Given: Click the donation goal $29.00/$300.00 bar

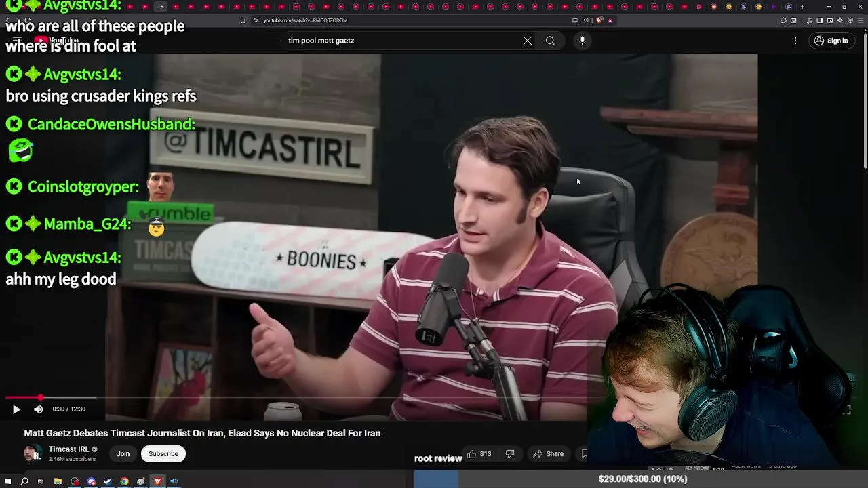Looking at the screenshot, I should tap(641, 479).
